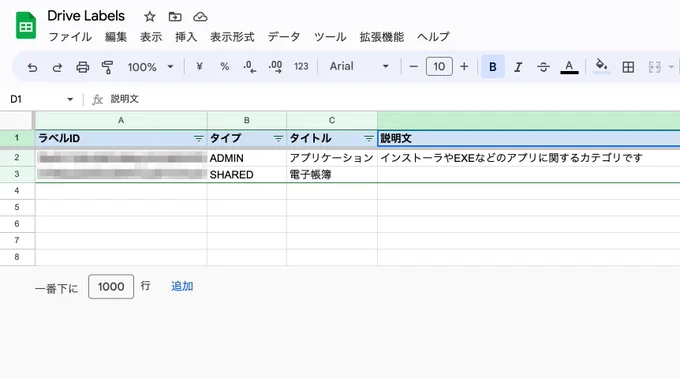Click the 追加 link to add rows

[x=182, y=286]
